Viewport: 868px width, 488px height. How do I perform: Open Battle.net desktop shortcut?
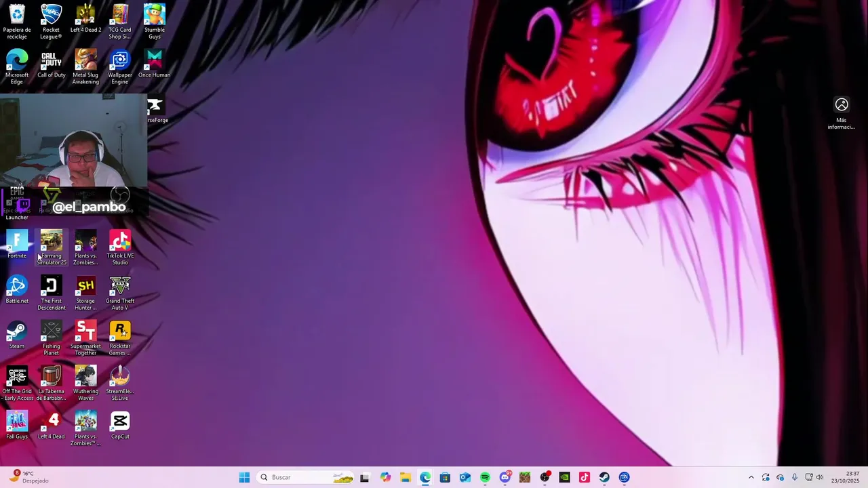coord(17,289)
